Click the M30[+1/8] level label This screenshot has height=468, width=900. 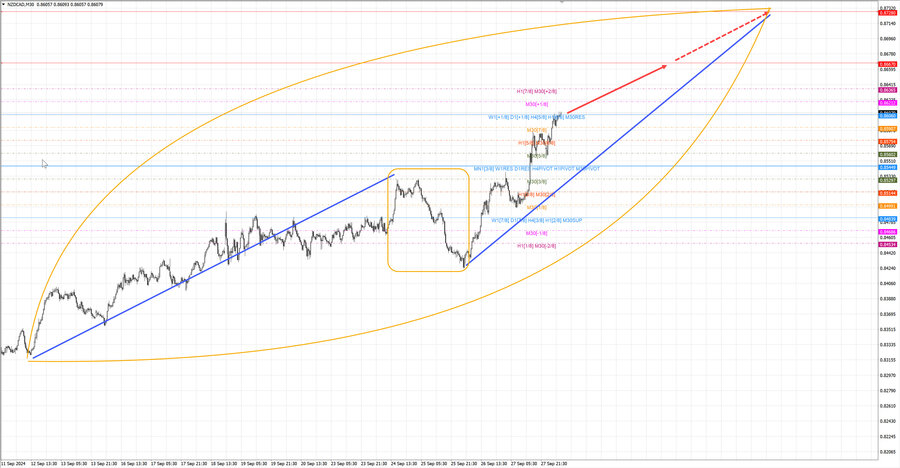coord(537,104)
